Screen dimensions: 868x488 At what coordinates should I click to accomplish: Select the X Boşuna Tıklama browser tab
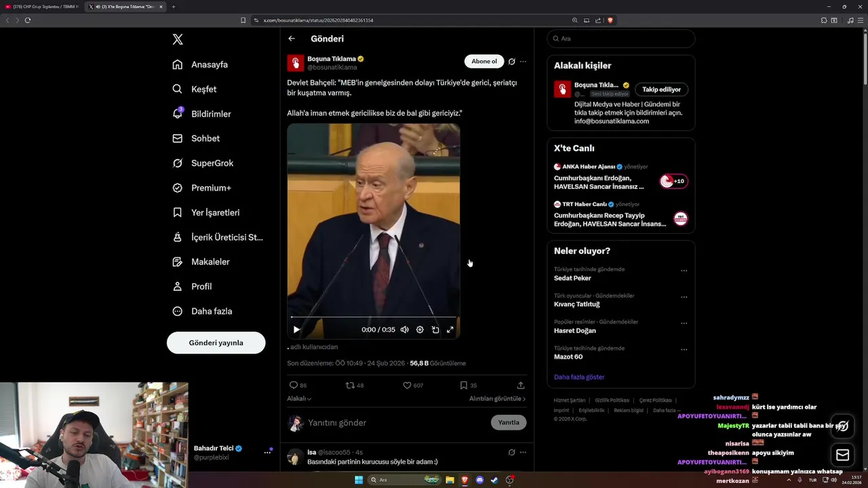pos(125,7)
